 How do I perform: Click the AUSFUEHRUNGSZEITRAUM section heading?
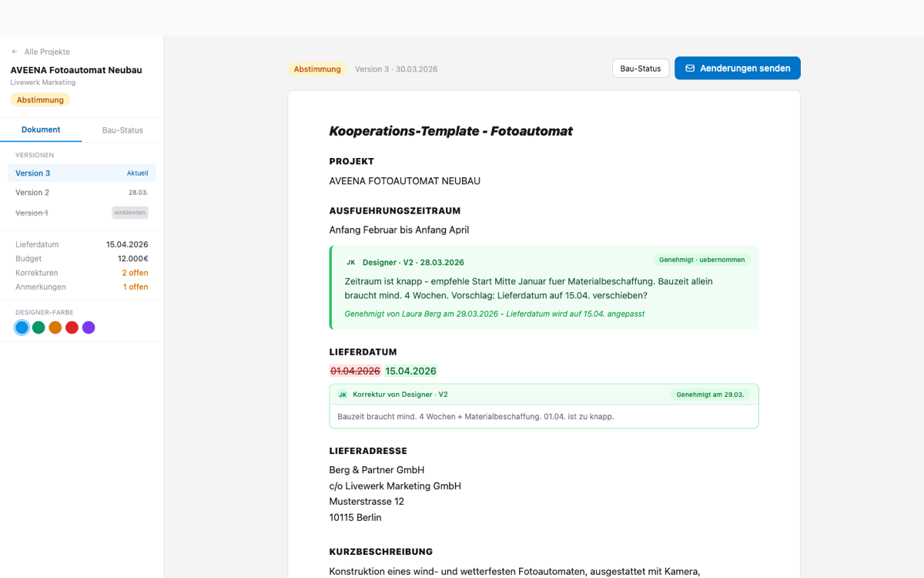tap(395, 210)
